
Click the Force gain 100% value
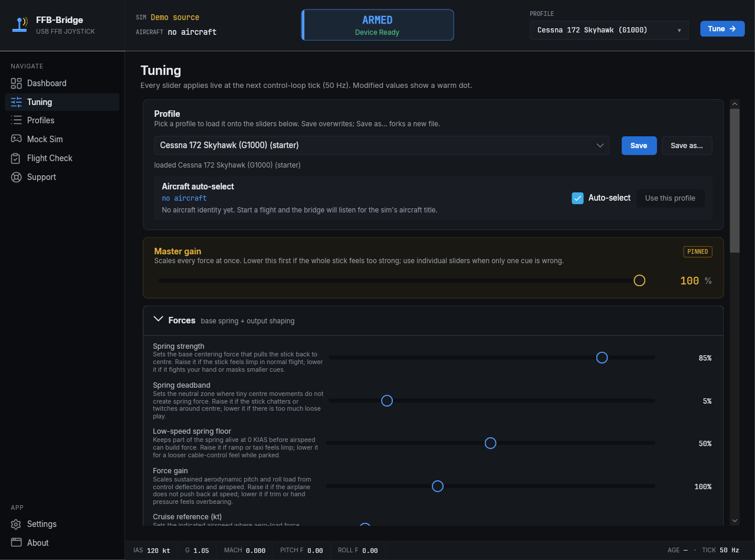click(x=703, y=487)
